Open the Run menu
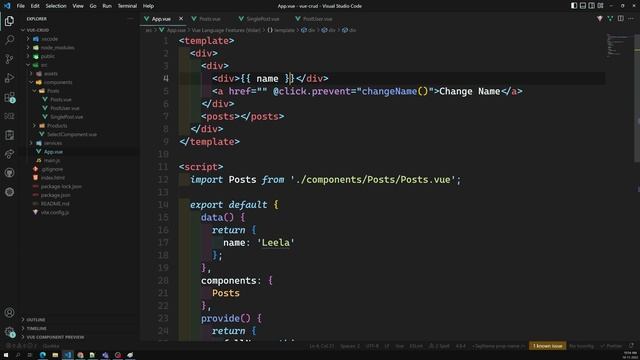This screenshot has width=640, height=360. pyautogui.click(x=107, y=6)
